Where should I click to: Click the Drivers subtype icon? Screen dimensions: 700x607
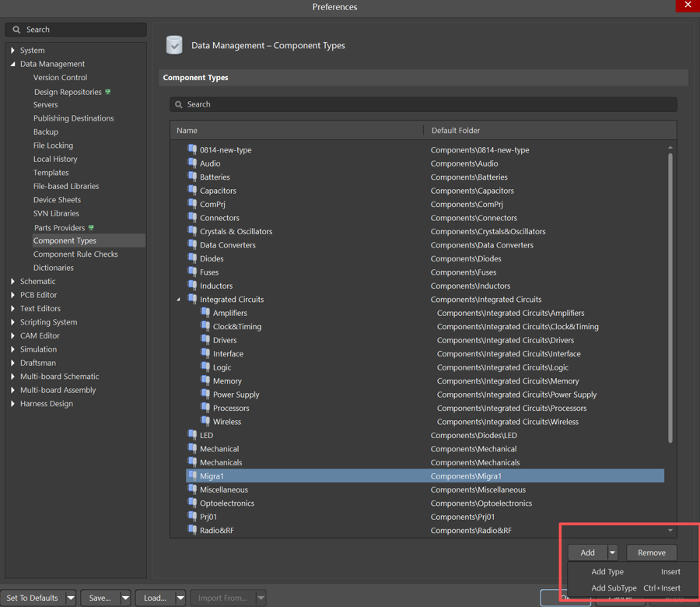click(x=205, y=340)
